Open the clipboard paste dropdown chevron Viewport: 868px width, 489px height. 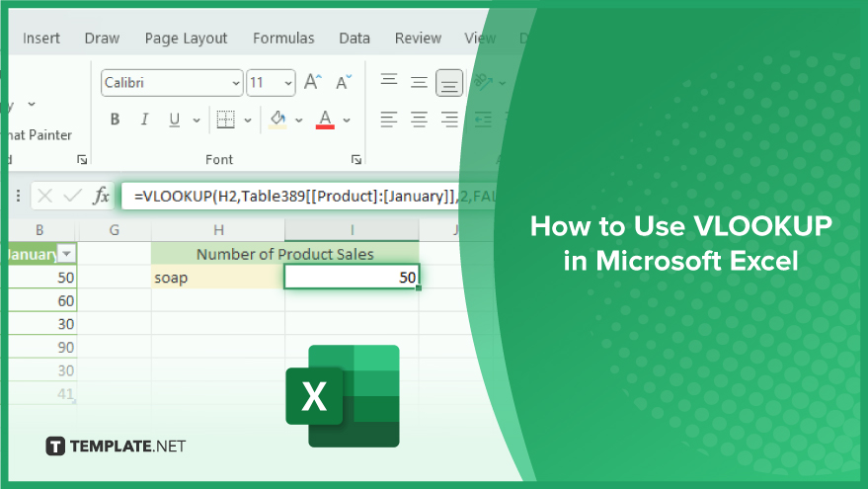point(32,104)
